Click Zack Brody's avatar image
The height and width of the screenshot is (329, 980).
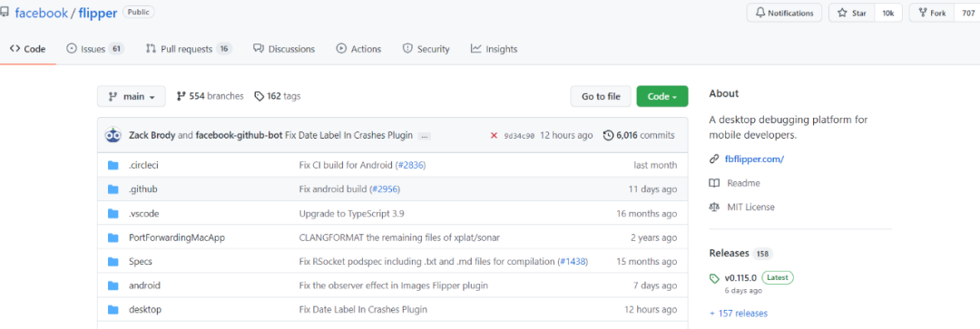[x=113, y=135]
